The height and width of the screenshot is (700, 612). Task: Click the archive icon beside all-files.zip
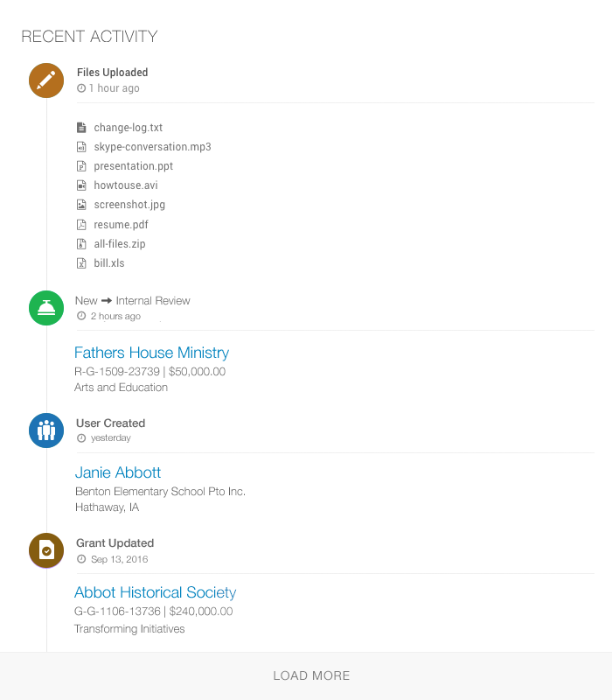coord(81,243)
